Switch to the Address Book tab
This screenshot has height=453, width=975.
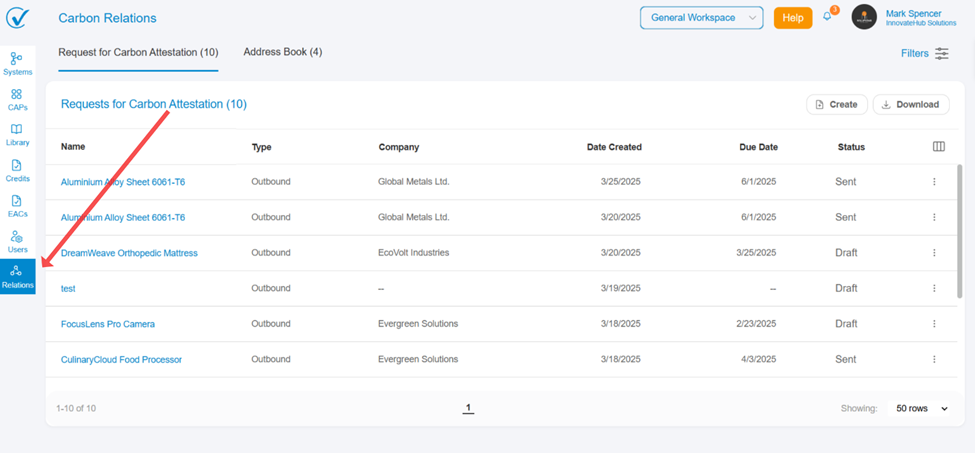point(283,52)
